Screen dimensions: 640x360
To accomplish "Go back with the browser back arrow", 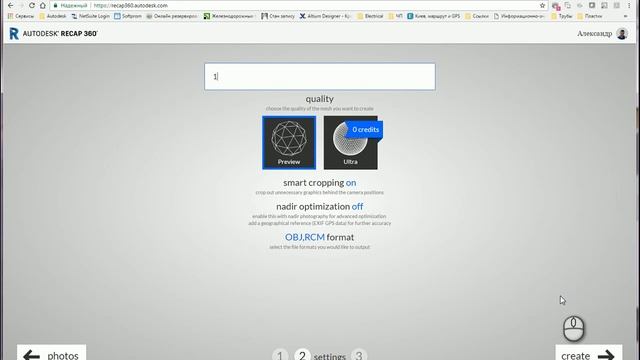I will pyautogui.click(x=11, y=5).
